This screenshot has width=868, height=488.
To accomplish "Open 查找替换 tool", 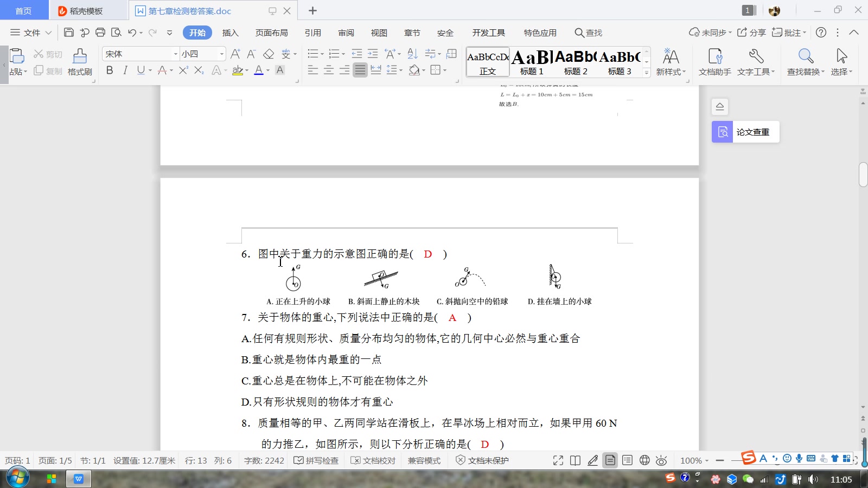I will click(x=806, y=62).
